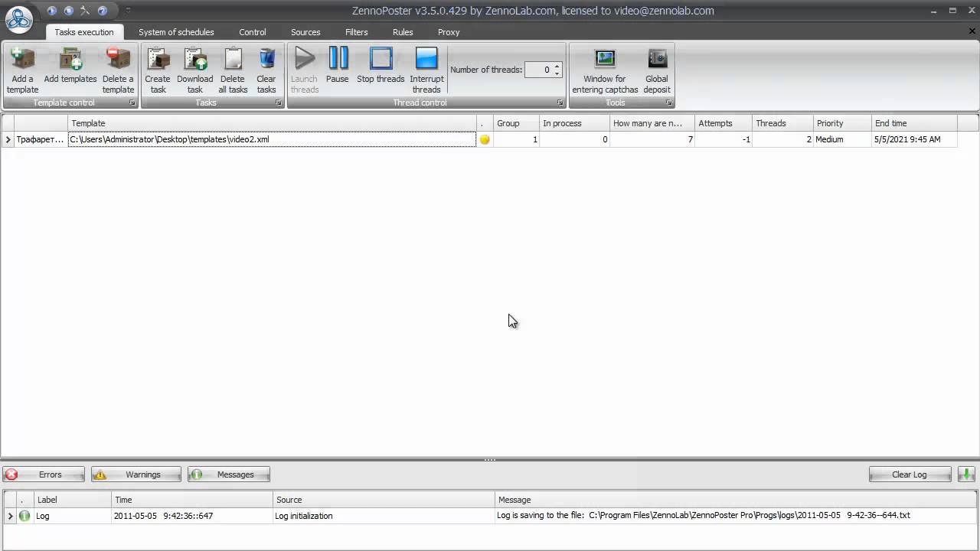Expand the Log entry row arrow
This screenshot has height=551, width=980.
[x=10, y=516]
